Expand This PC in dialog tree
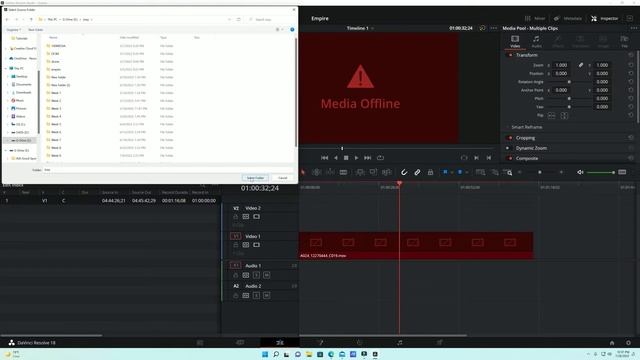The height and width of the screenshot is (360, 640). pos(7,68)
